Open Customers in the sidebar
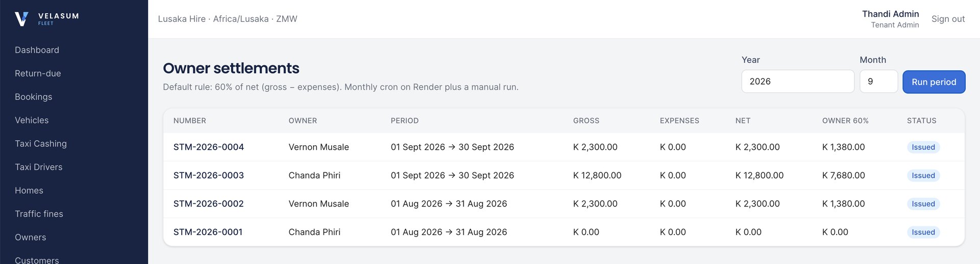The width and height of the screenshot is (980, 264). 37,260
